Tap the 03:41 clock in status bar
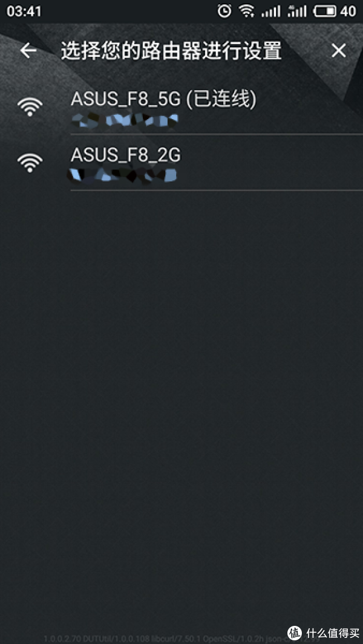The image size is (363, 644). click(x=24, y=11)
